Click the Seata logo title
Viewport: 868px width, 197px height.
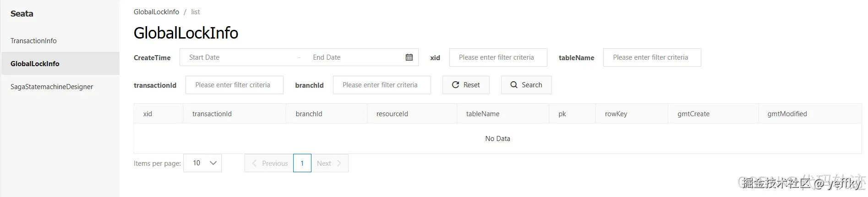click(x=22, y=14)
